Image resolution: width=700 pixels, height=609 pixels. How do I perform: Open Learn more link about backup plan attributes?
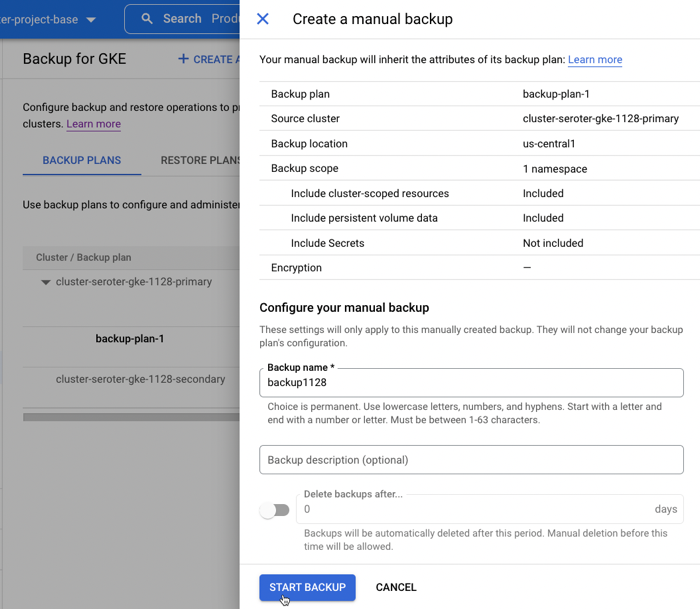[595, 60]
